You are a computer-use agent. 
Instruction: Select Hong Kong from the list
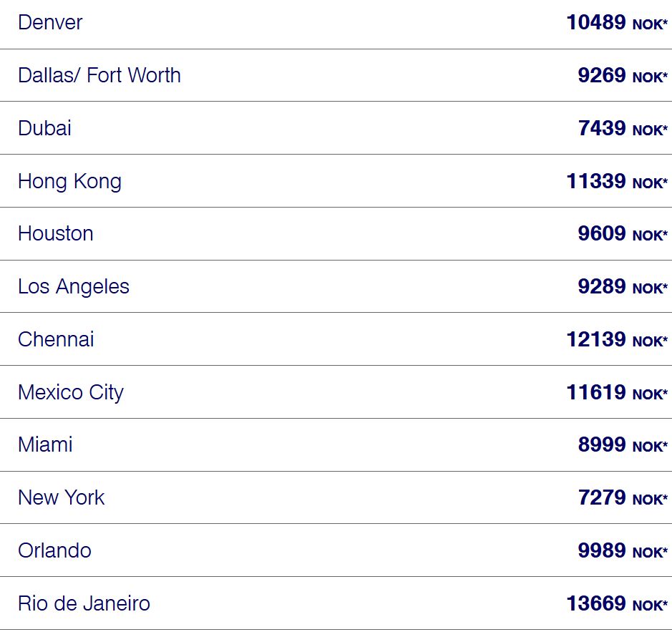coord(336,181)
